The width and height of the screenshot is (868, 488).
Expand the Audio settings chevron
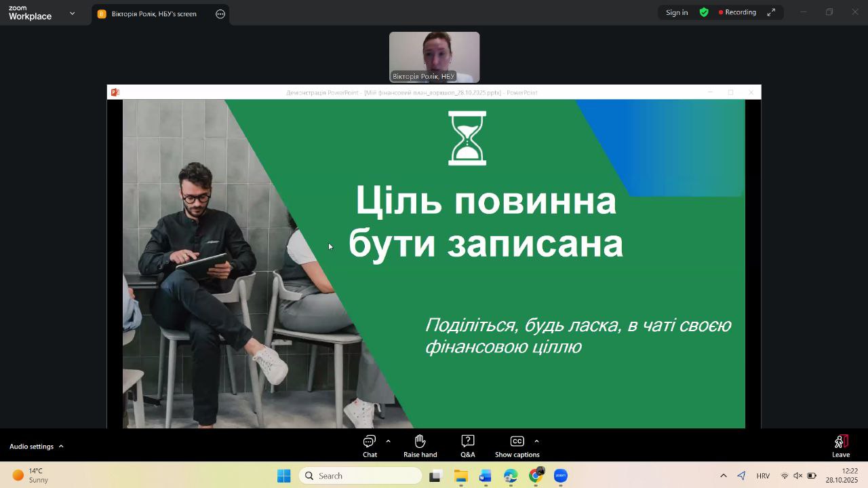61,446
